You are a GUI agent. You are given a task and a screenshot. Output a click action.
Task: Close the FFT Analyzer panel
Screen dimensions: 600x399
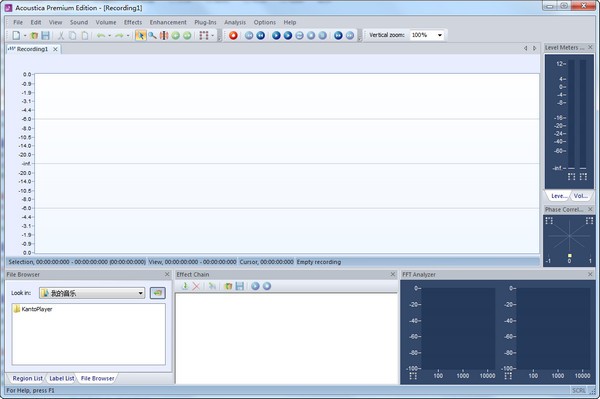pyautogui.click(x=590, y=274)
